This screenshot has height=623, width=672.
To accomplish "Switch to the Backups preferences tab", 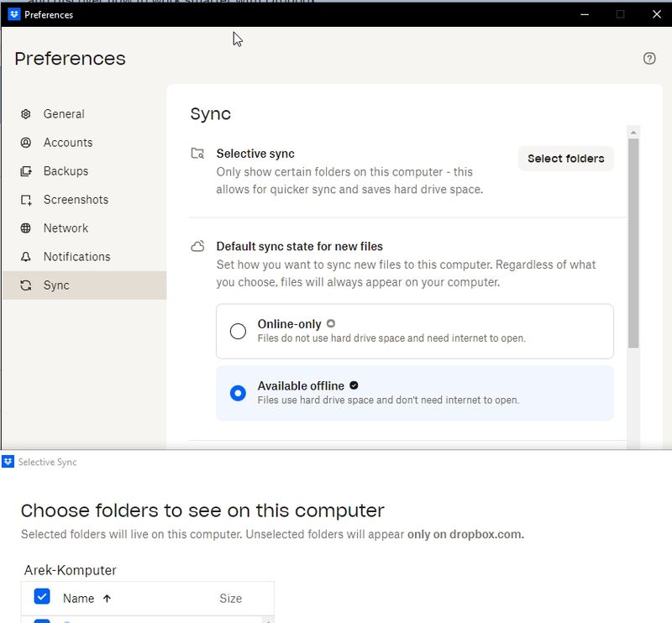I will (x=66, y=171).
